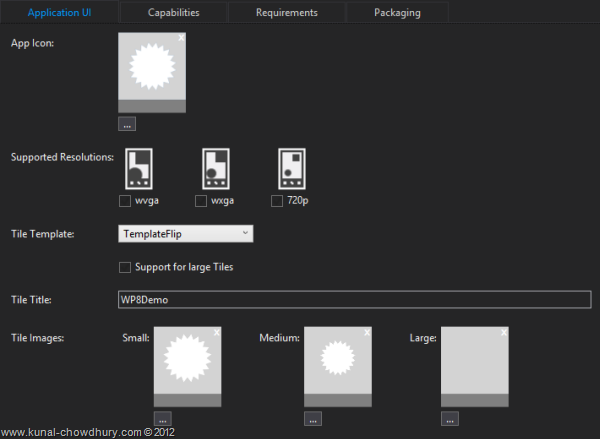Viewport: 600px width, 439px height.
Task: Click into the Tile Title field
Action: (355, 299)
